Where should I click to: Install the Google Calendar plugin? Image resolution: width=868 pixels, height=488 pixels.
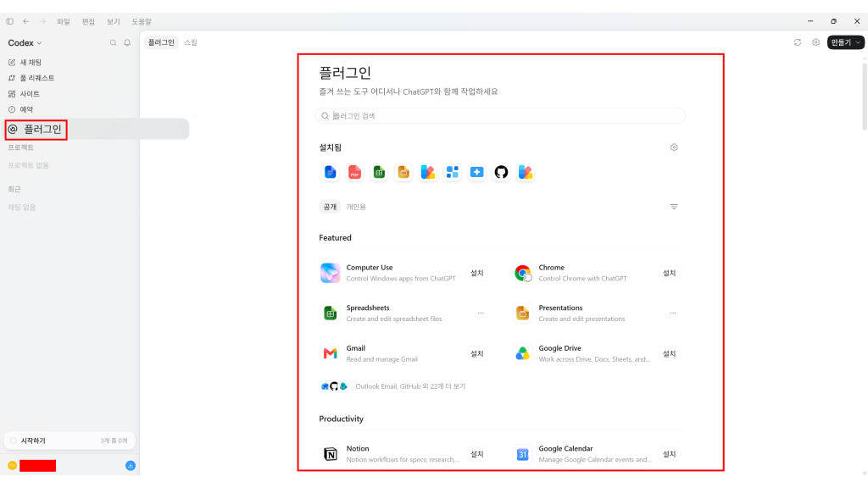point(670,454)
